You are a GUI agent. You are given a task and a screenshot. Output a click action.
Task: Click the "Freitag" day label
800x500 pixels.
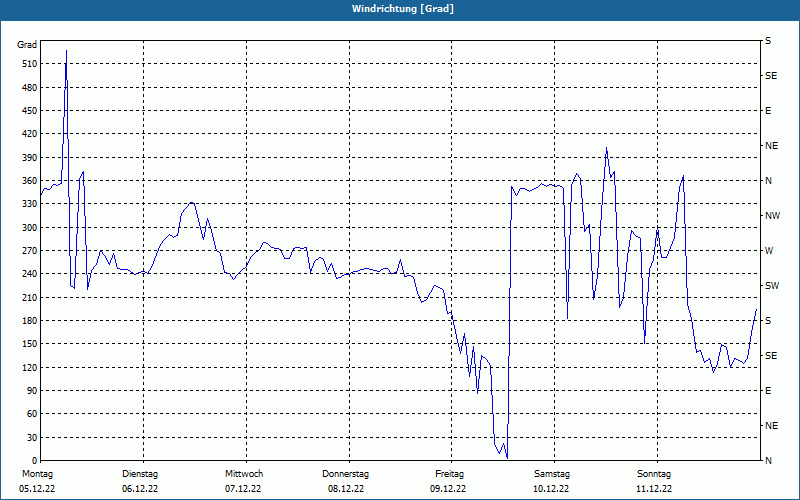click(449, 474)
